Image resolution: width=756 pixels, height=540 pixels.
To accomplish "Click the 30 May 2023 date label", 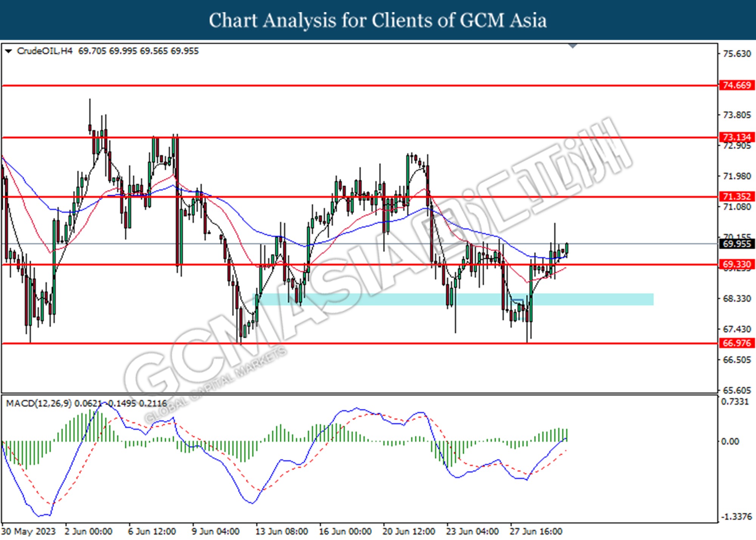I will pos(28,531).
